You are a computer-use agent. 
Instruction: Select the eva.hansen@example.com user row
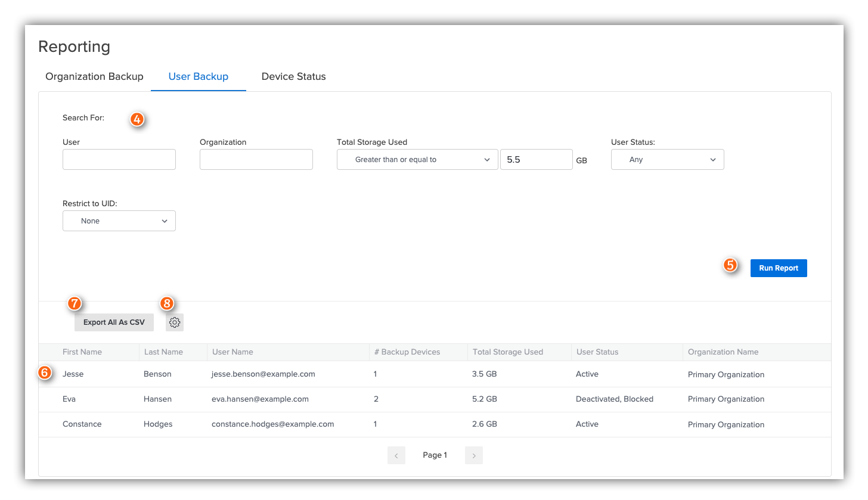click(260, 399)
